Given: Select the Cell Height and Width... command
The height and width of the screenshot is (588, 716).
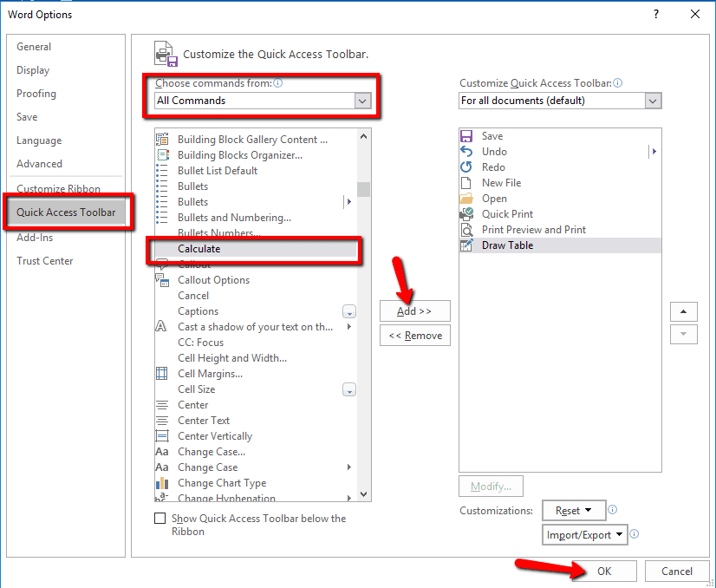Looking at the screenshot, I should [256, 357].
